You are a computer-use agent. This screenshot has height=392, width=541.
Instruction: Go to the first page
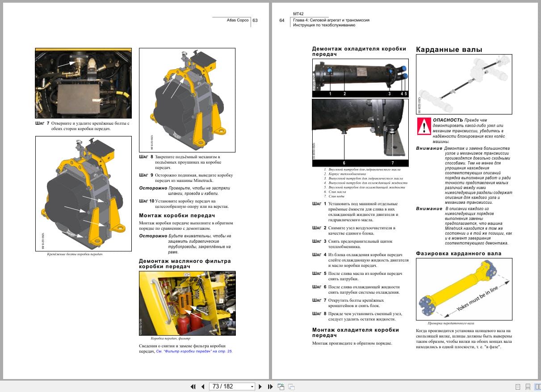[193, 386]
